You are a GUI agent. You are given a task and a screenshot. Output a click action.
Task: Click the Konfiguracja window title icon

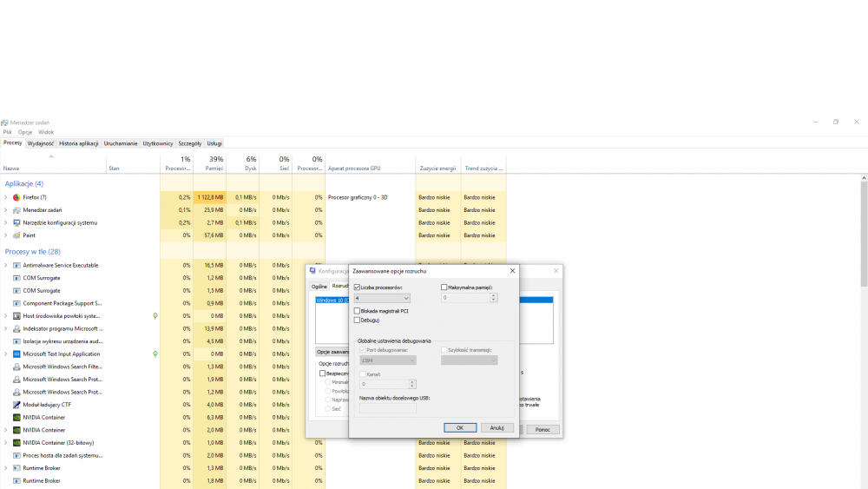[312, 271]
